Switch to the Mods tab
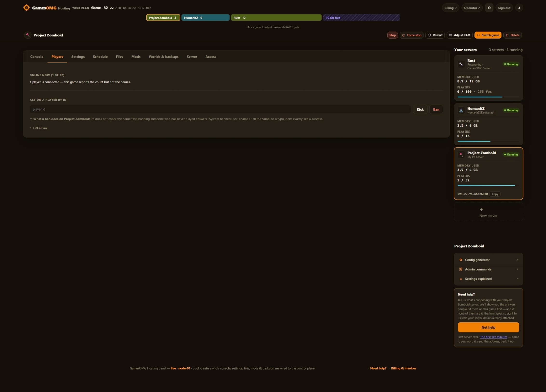The image size is (546, 392). point(136,57)
